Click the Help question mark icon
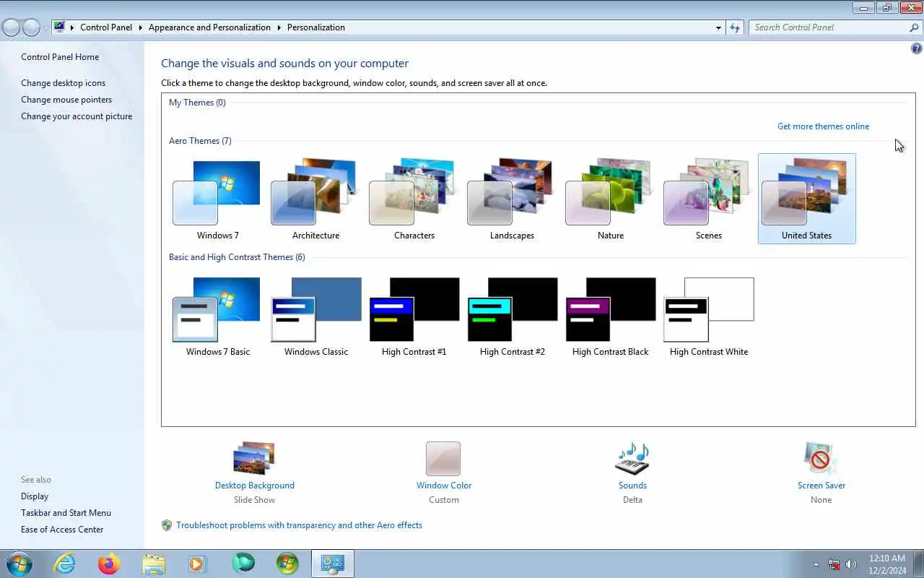The height and width of the screenshot is (578, 924). click(x=917, y=49)
